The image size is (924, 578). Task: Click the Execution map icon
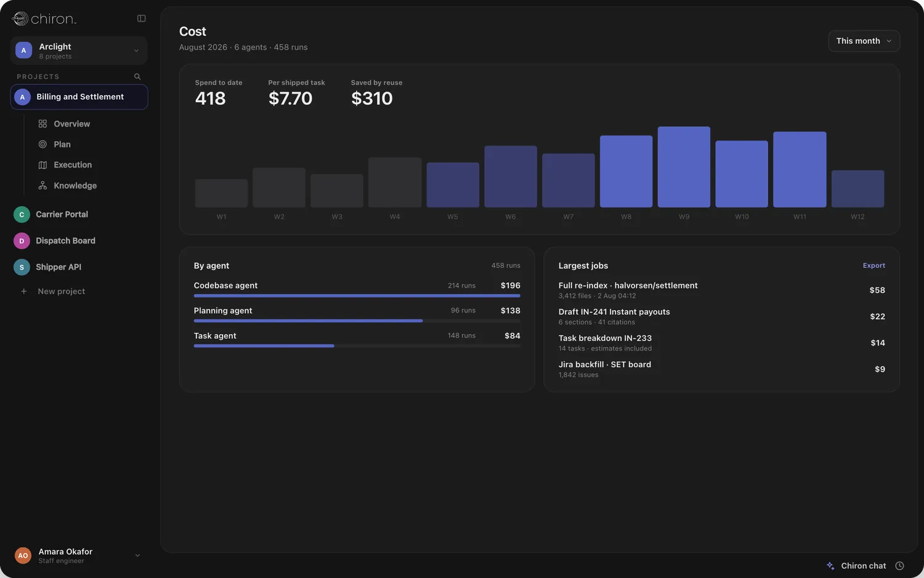(x=43, y=165)
